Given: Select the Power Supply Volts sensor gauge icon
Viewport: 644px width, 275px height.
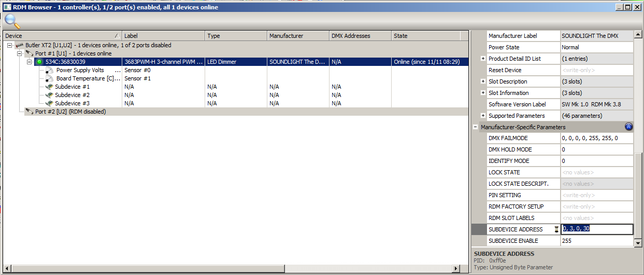Looking at the screenshot, I should 49,71.
